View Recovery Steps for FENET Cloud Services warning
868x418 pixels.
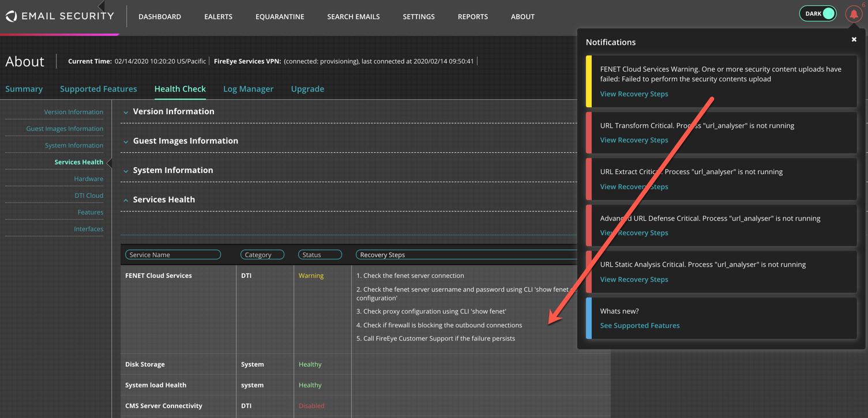[634, 94]
